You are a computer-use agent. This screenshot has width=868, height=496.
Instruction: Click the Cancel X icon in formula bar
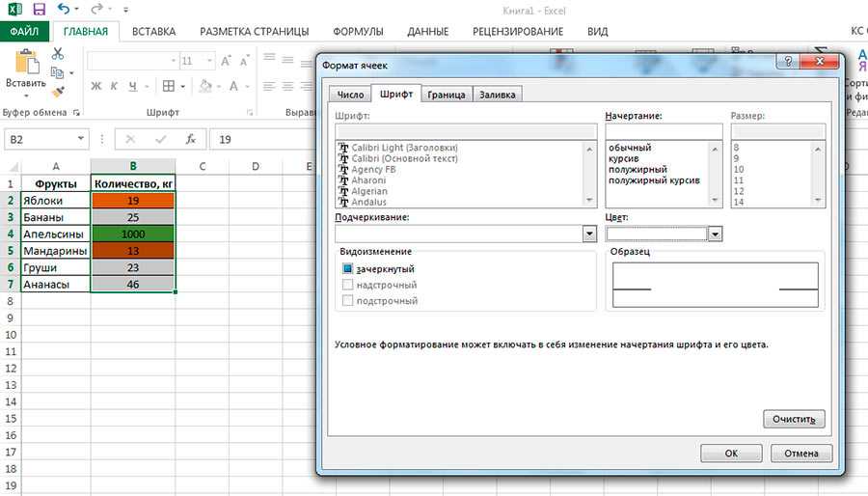tap(130, 139)
